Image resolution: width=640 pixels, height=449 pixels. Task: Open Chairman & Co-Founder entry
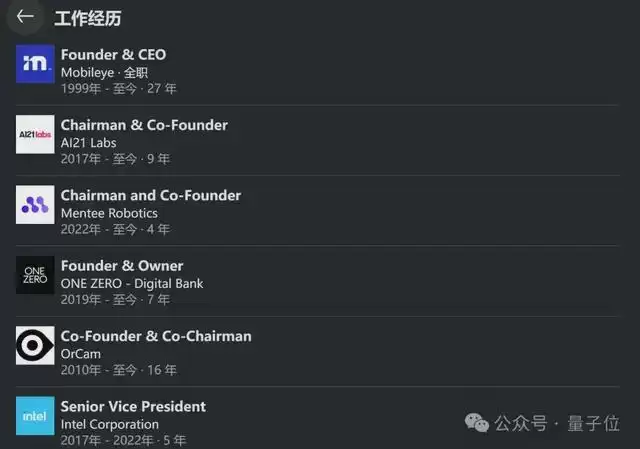coord(144,125)
